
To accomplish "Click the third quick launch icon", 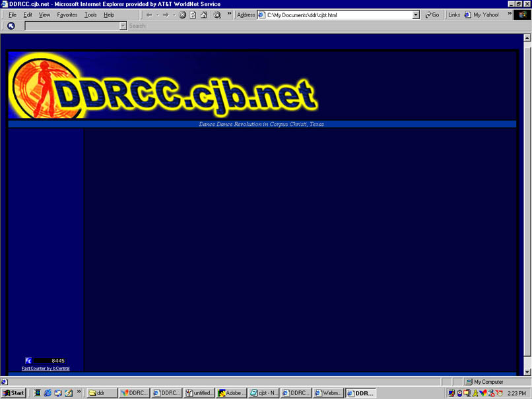I will [58, 393].
